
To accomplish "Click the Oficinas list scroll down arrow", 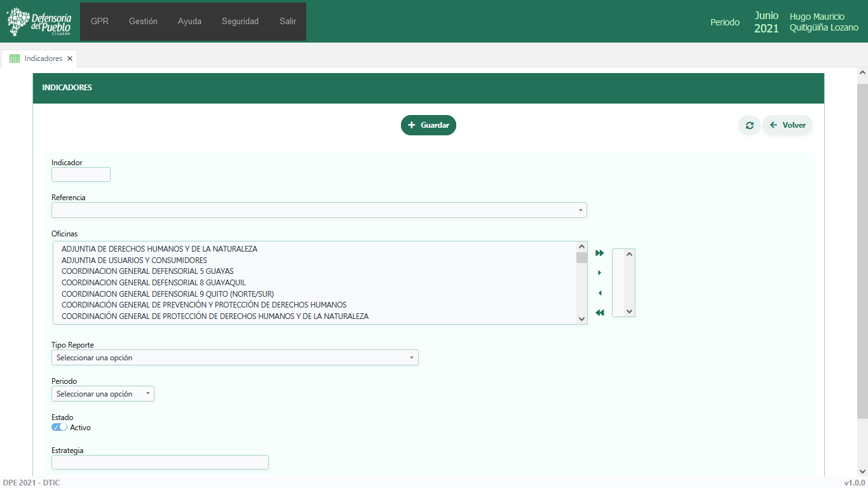I will tap(581, 319).
